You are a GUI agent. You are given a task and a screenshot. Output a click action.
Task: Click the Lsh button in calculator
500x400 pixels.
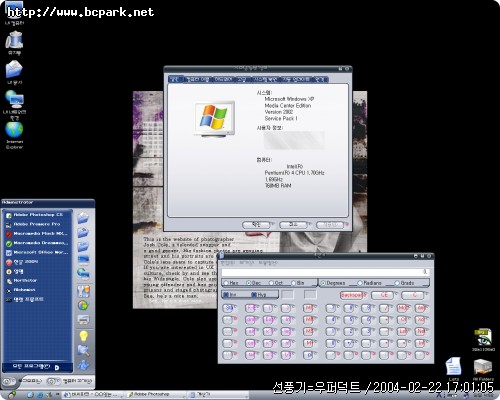(402, 331)
